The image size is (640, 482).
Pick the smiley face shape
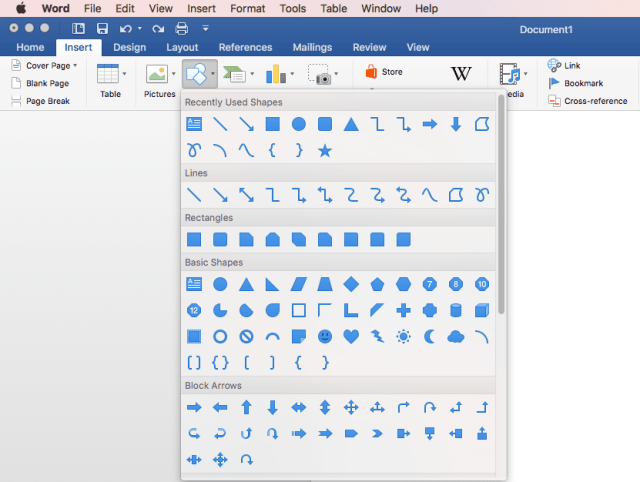324,336
